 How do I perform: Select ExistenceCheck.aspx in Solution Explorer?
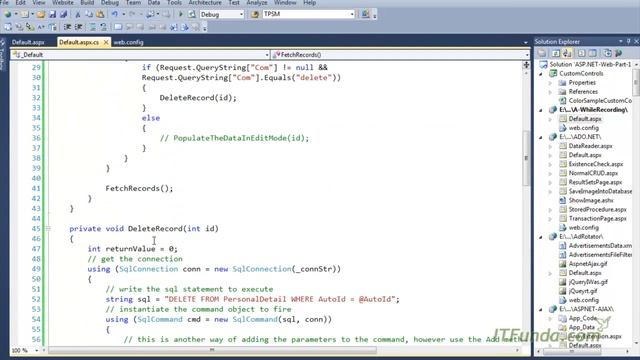596,164
